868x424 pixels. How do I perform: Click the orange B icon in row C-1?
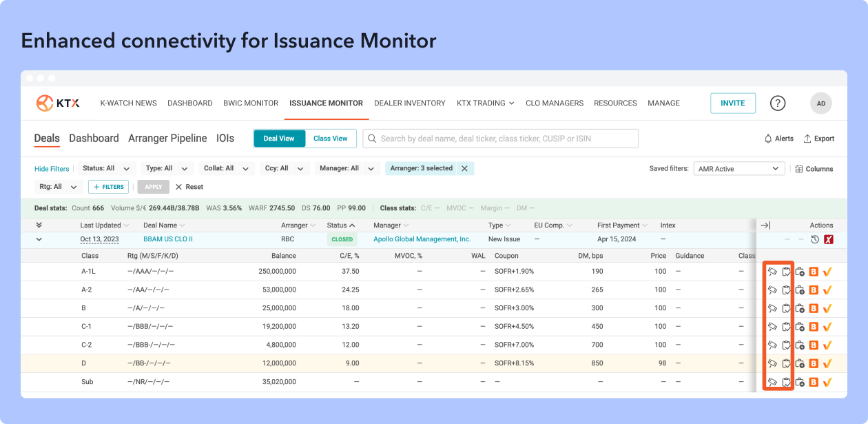[x=814, y=327]
